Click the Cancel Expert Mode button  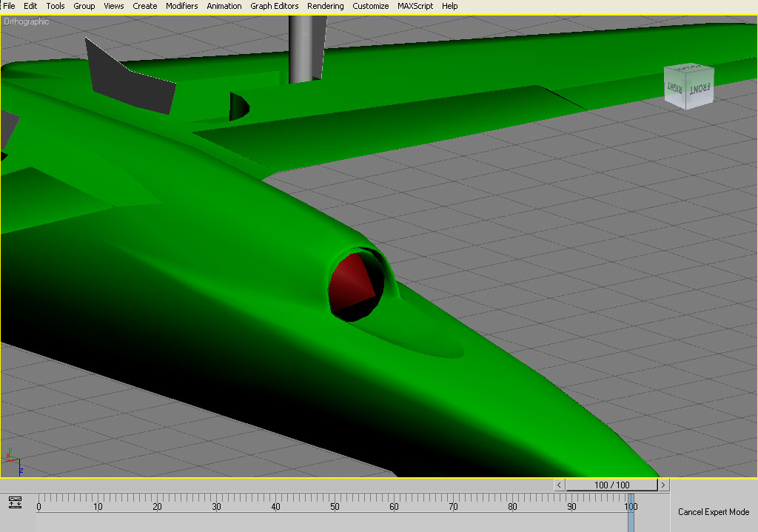[x=714, y=512]
